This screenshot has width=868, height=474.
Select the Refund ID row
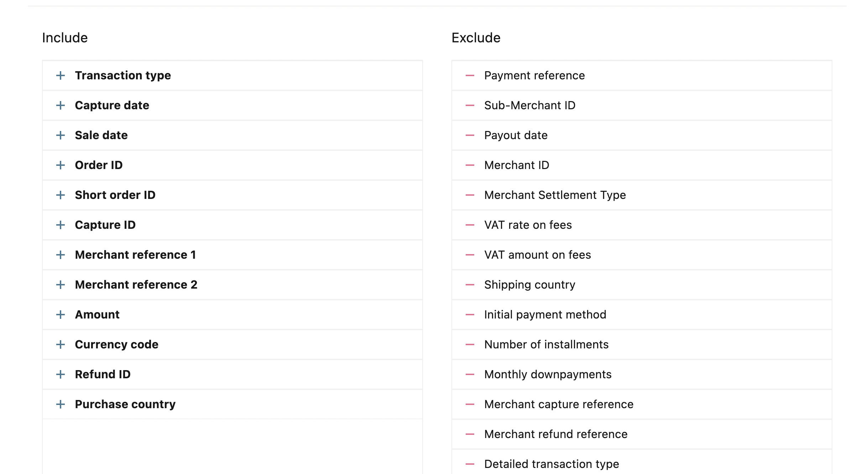pyautogui.click(x=232, y=374)
